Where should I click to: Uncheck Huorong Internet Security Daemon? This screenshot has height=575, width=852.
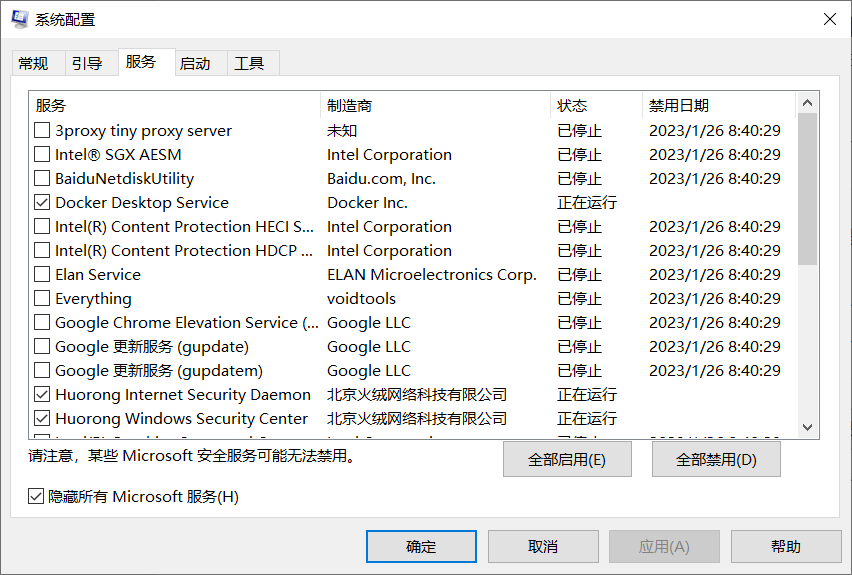[x=42, y=394]
